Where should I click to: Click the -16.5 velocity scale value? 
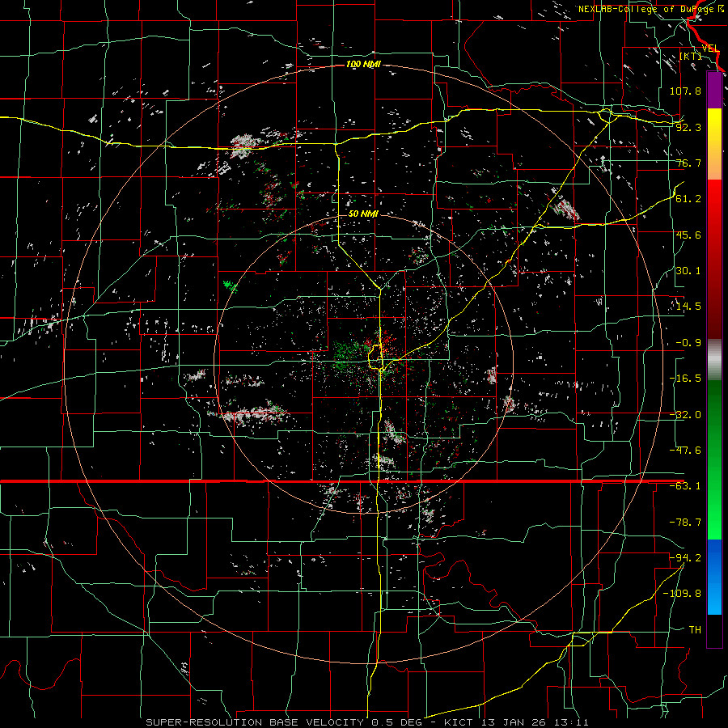pos(685,379)
